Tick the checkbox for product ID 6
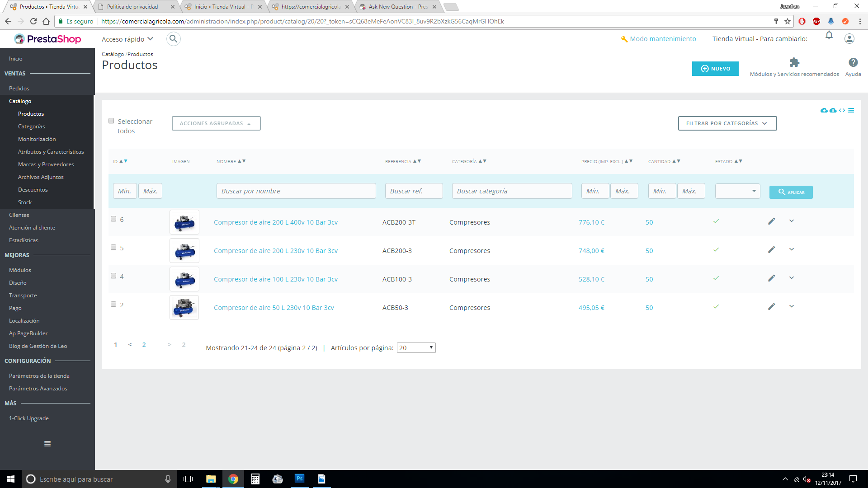 tap(113, 219)
